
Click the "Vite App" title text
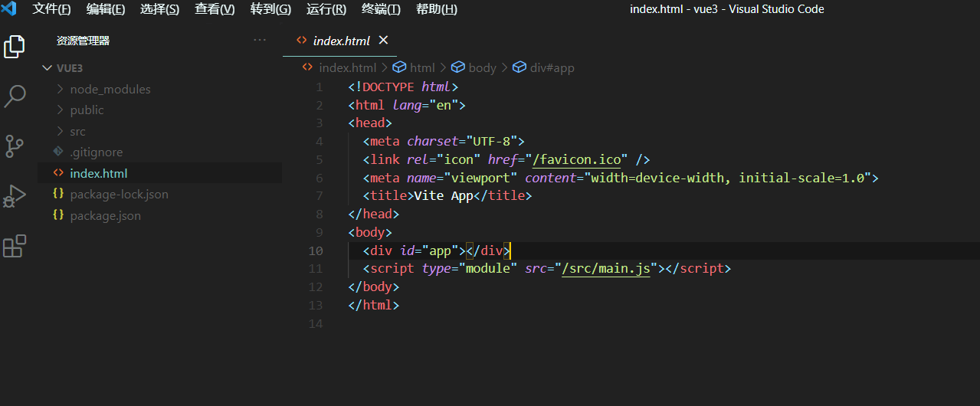click(x=443, y=195)
